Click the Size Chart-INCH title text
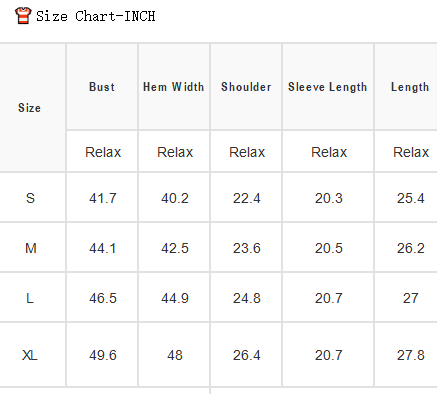 [96, 16]
